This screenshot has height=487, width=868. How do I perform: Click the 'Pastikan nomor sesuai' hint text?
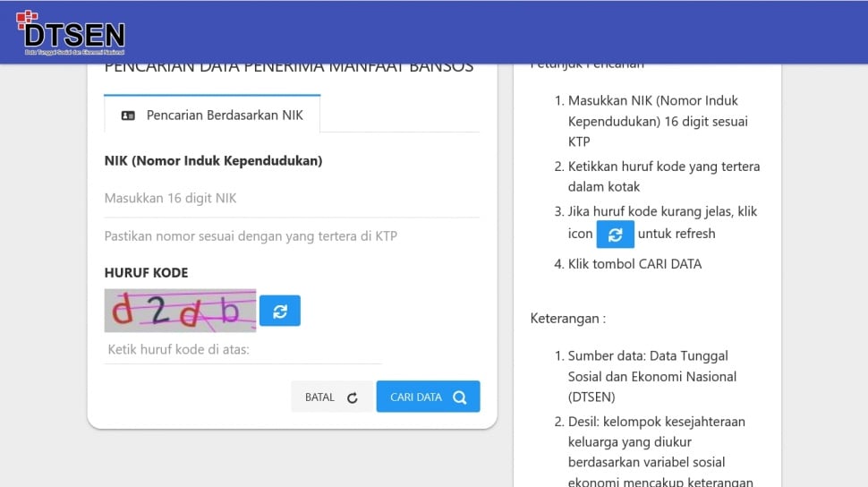251,236
